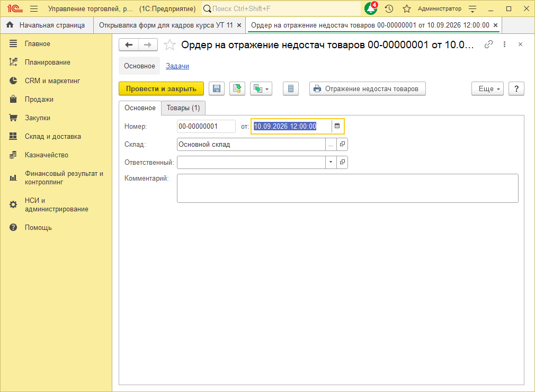Open the Еще menu
Viewport: 535px width, 392px height.
click(x=487, y=88)
